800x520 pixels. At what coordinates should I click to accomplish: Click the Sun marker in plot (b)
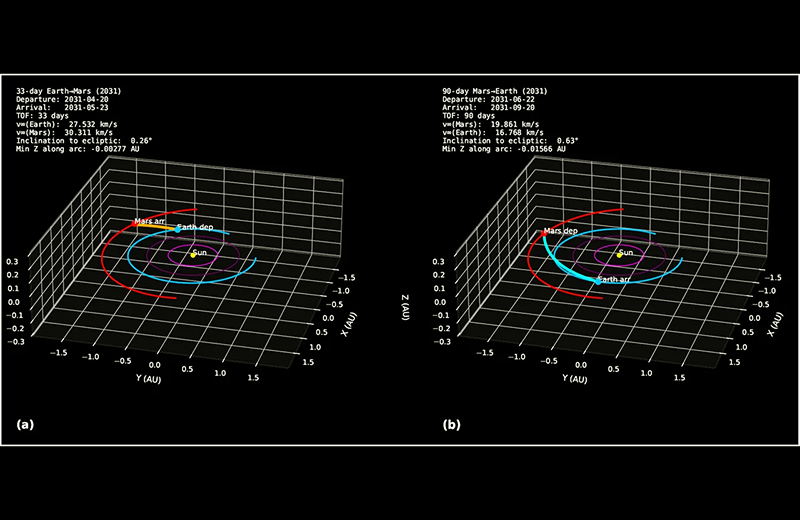(619, 255)
